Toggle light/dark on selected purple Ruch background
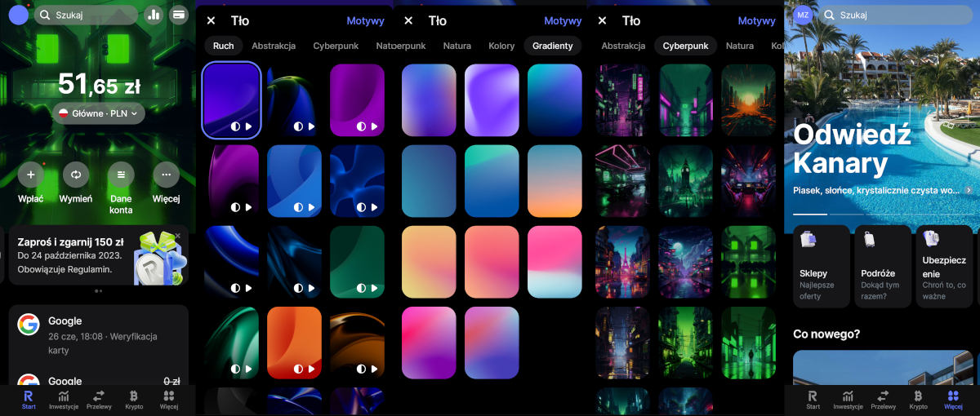The height and width of the screenshot is (416, 980). [x=235, y=126]
